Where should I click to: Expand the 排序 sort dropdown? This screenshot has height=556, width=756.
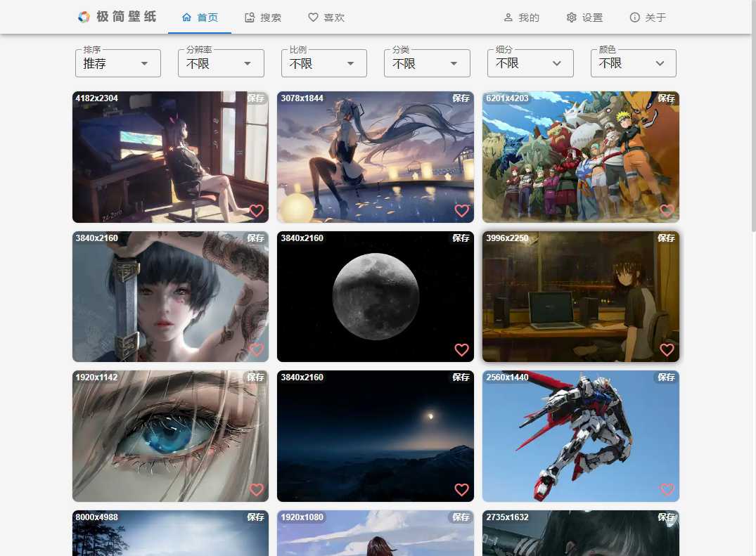tap(118, 63)
